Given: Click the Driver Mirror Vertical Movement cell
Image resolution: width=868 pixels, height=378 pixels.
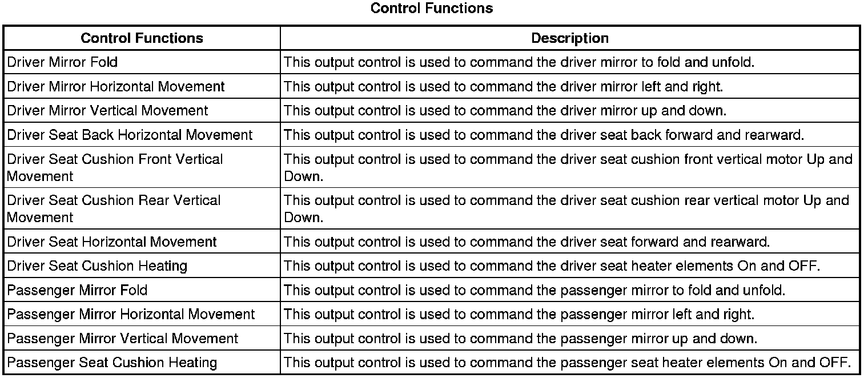Looking at the screenshot, I should pos(108,110).
